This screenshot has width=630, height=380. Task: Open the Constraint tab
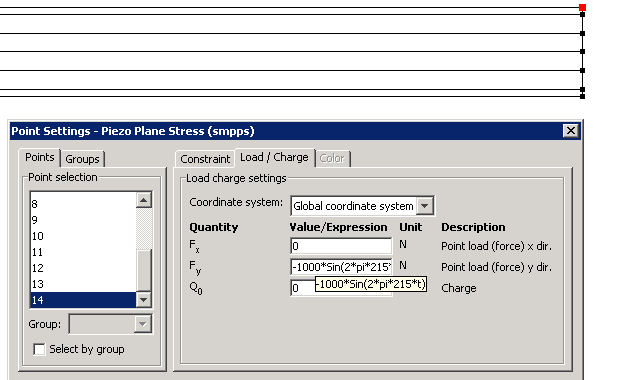tap(205, 159)
